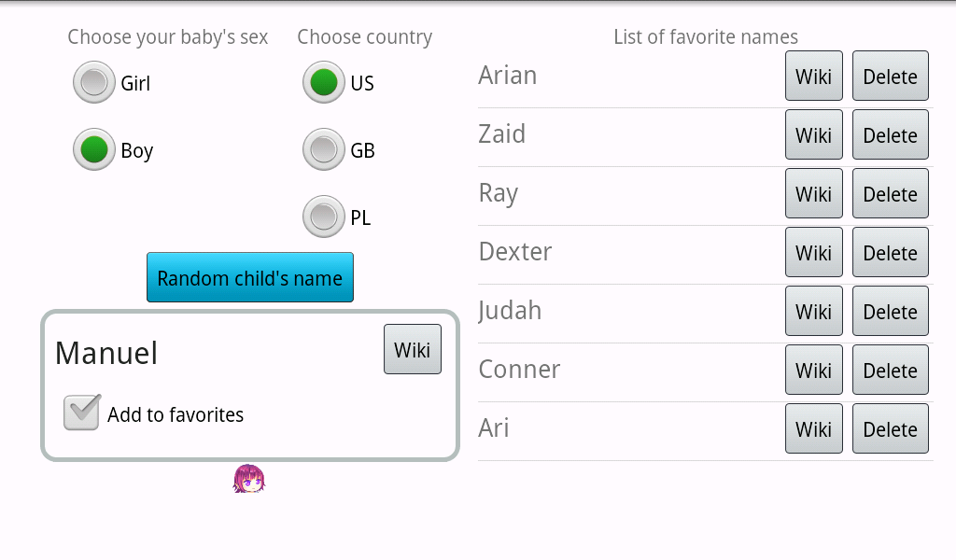Open Wiki for Dexter
Screen dimensions: 956x560
813,253
